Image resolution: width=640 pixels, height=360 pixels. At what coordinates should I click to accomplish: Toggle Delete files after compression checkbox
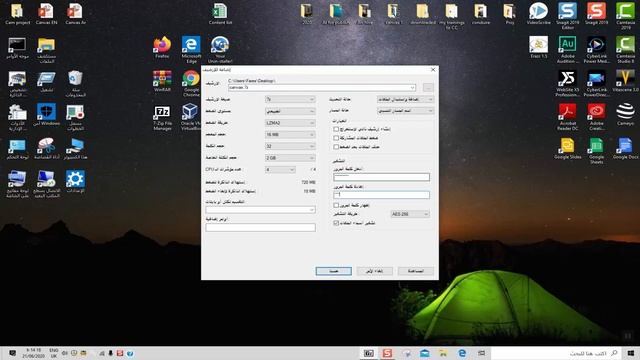(x=336, y=147)
